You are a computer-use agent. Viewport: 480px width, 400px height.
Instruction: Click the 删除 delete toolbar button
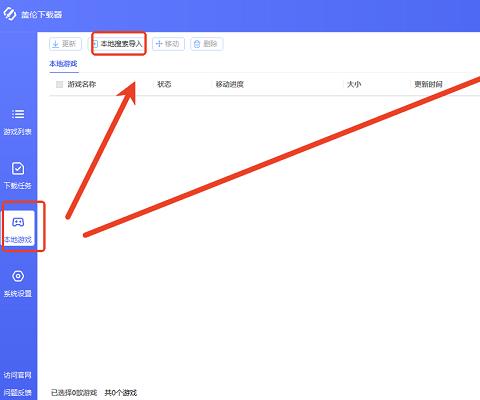coord(207,44)
